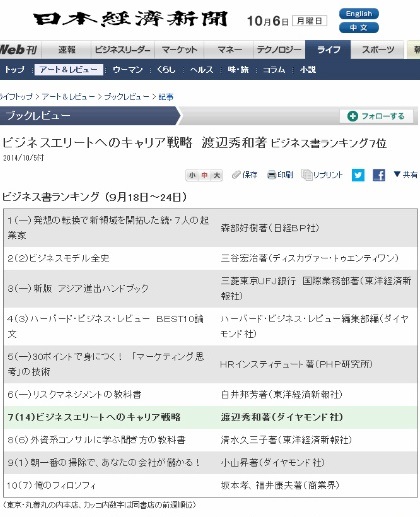Share article via Facebook icon
420x517 pixels.
pyautogui.click(x=379, y=175)
